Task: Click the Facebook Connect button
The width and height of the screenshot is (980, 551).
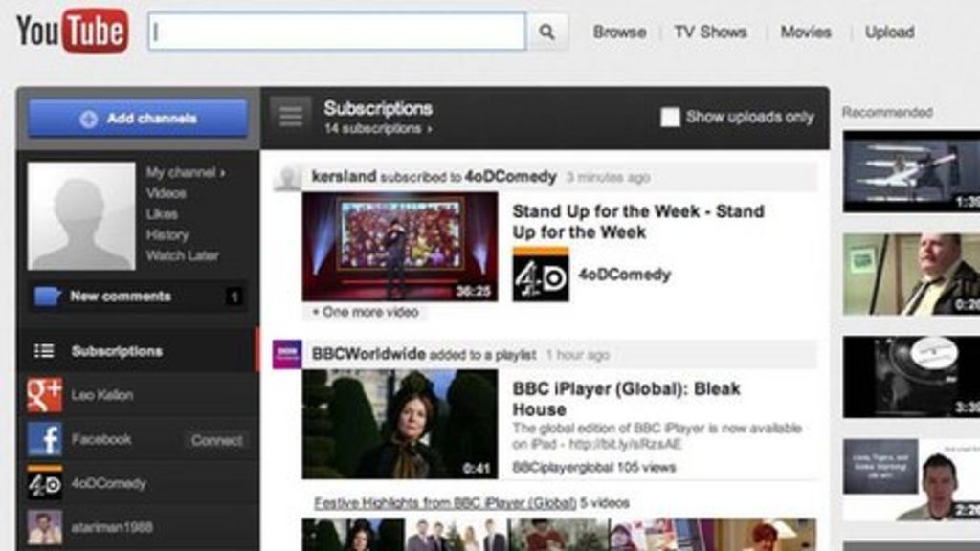Action: click(x=216, y=440)
